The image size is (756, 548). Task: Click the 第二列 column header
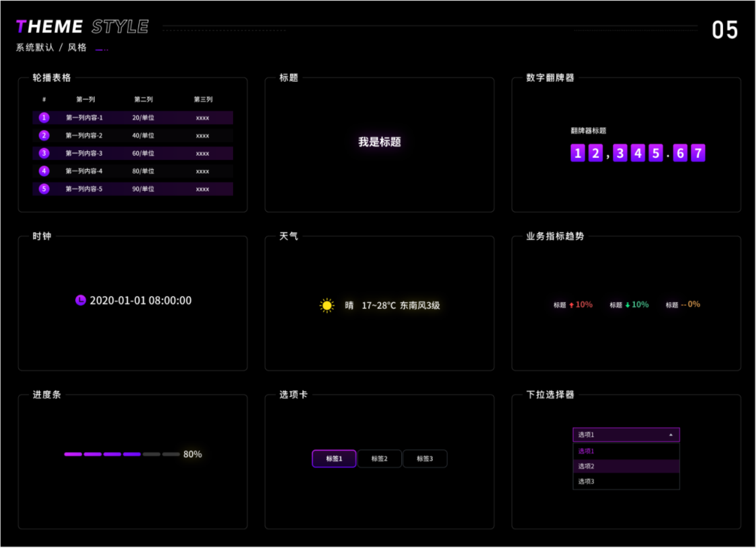point(143,99)
